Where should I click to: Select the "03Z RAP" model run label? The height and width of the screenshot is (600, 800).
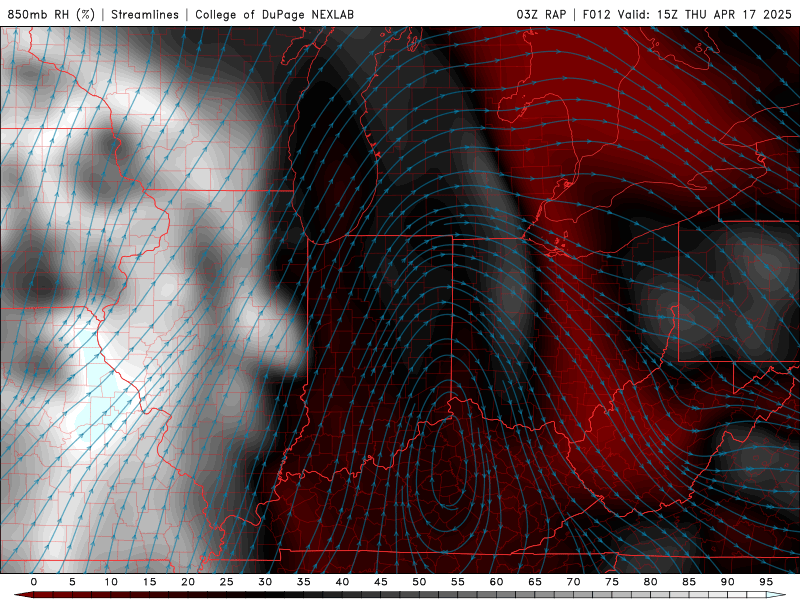541,14
